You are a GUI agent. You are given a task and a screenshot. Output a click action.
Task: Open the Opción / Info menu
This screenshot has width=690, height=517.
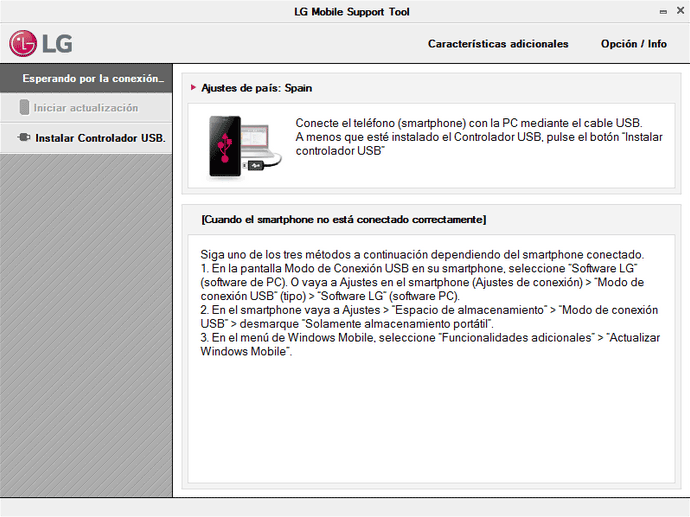(x=634, y=44)
